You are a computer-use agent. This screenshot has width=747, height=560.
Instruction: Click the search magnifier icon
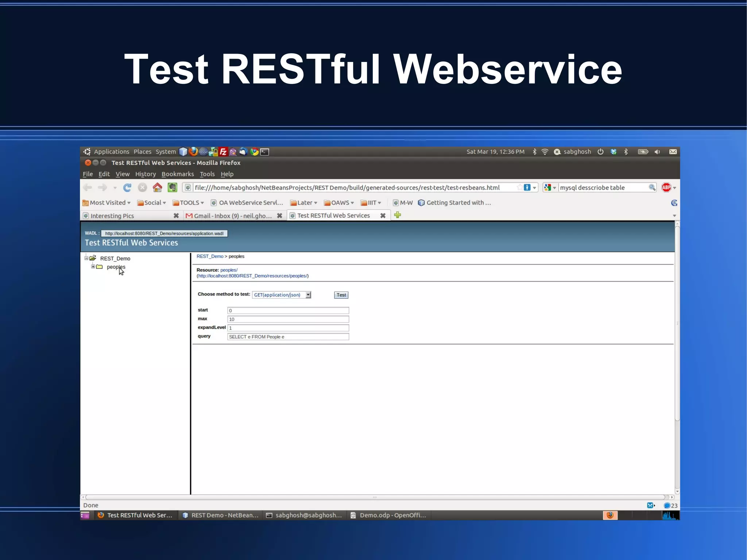coord(652,188)
